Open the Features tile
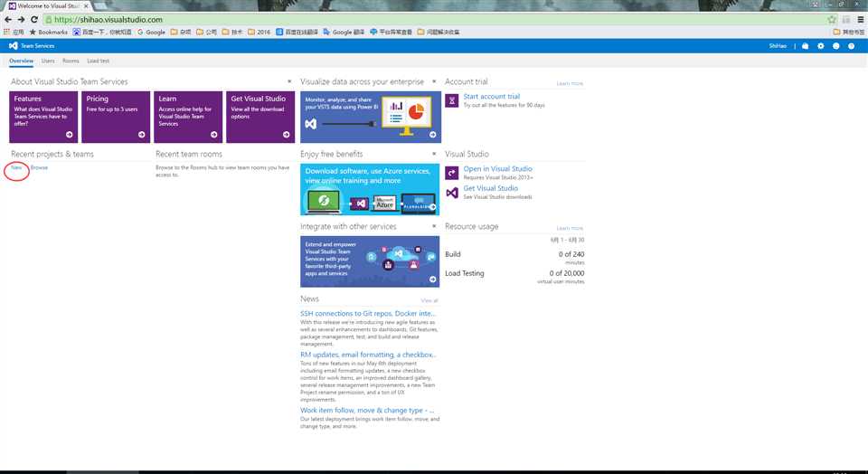Image resolution: width=868 pixels, height=474 pixels. point(43,117)
